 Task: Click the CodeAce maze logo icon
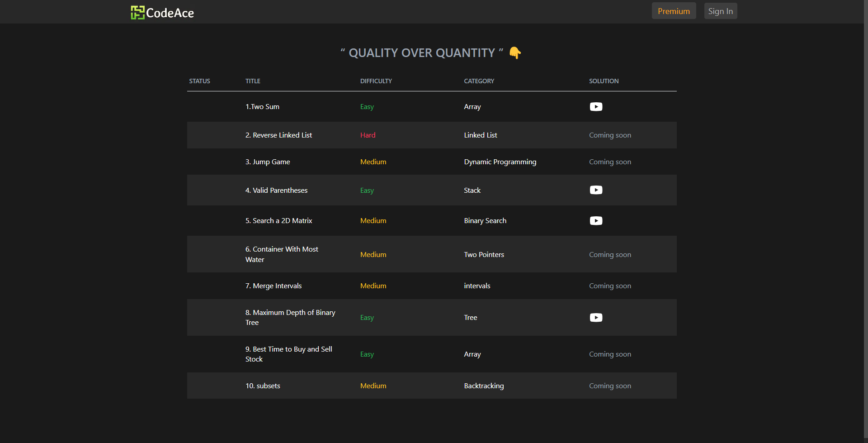click(137, 13)
